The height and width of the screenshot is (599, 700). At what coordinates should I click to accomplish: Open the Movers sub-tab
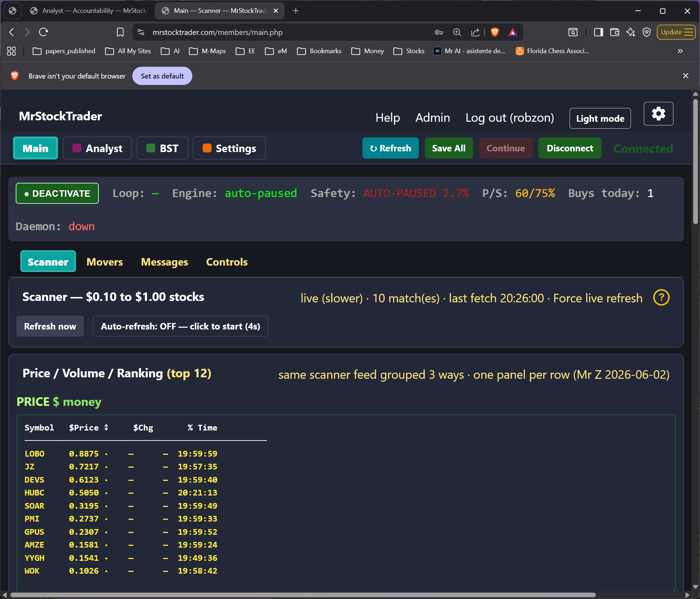click(x=105, y=262)
